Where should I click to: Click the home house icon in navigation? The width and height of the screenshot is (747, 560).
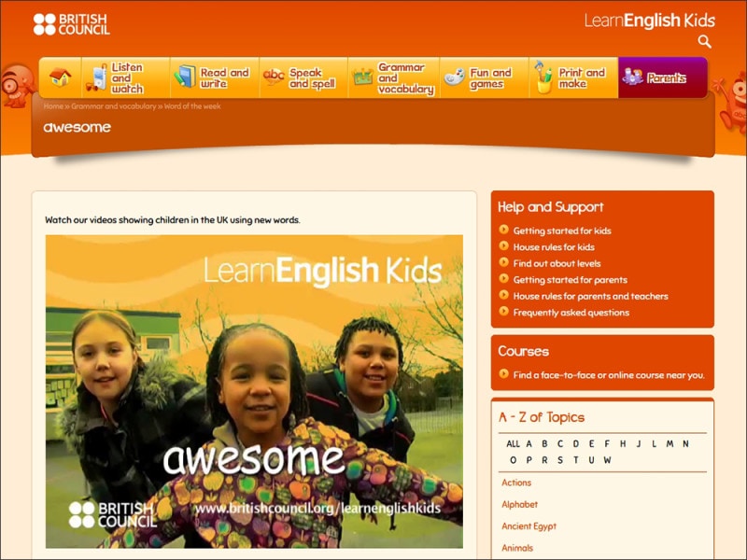pyautogui.click(x=61, y=77)
